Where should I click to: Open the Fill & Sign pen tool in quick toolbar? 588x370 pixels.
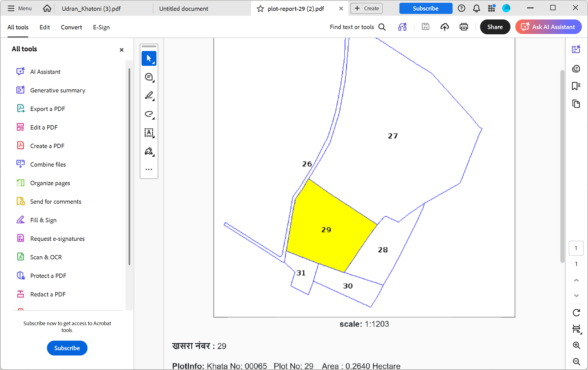tap(149, 151)
